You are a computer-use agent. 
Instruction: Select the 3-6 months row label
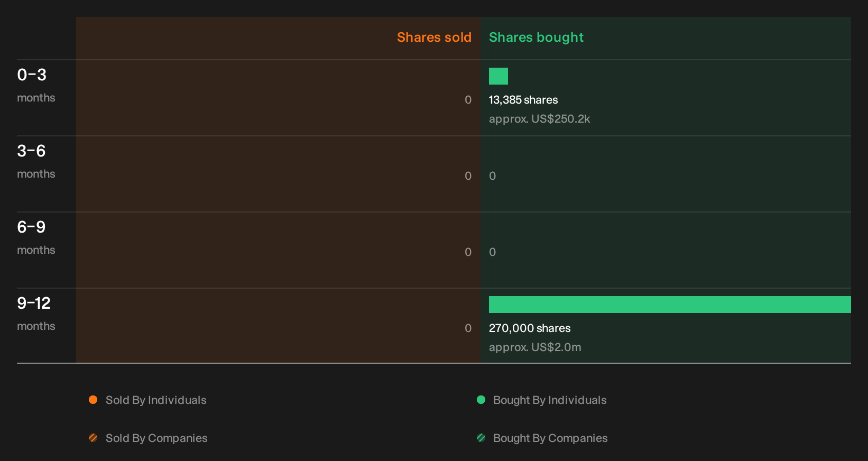point(36,161)
